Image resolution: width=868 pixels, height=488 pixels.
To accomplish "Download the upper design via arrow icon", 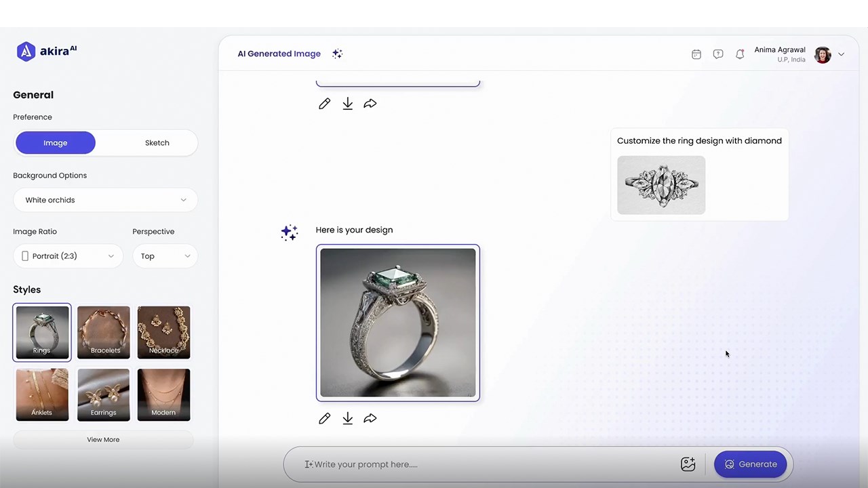I will (347, 104).
